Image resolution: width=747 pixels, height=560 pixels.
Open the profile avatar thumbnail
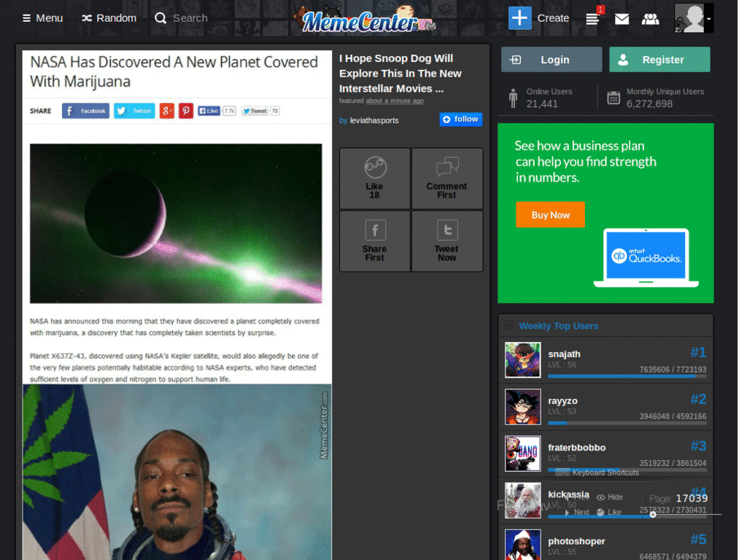click(x=689, y=18)
